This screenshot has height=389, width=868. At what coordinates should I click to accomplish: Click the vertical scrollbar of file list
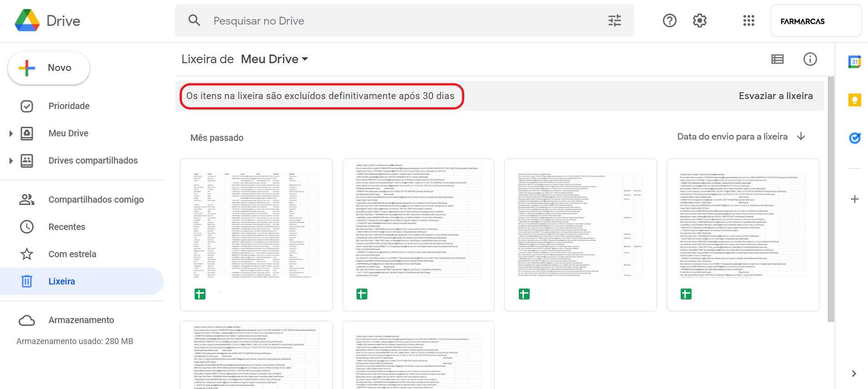click(831, 199)
